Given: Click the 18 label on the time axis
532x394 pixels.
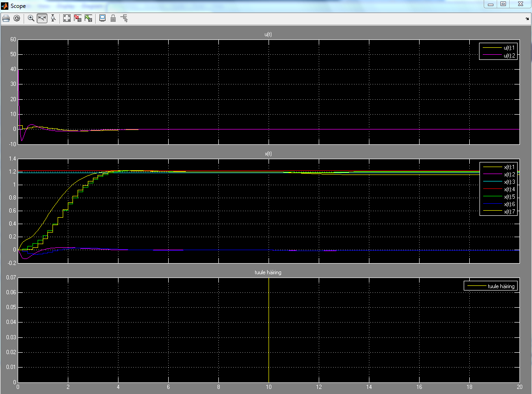Looking at the screenshot, I should pos(469,387).
